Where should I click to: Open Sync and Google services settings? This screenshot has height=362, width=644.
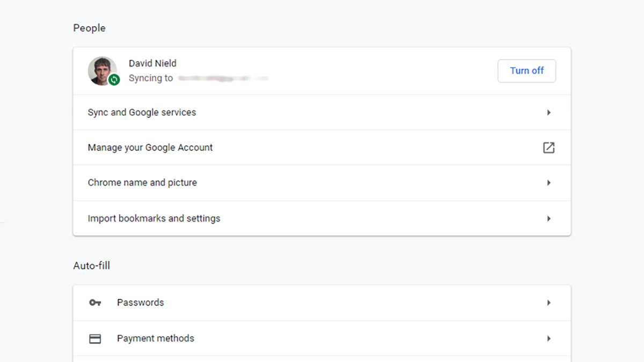322,113
